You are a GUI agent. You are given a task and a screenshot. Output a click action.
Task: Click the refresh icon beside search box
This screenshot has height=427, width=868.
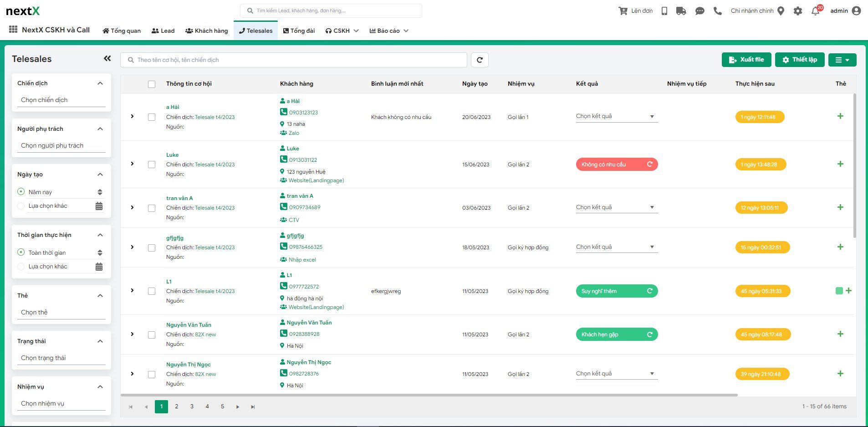(x=480, y=60)
